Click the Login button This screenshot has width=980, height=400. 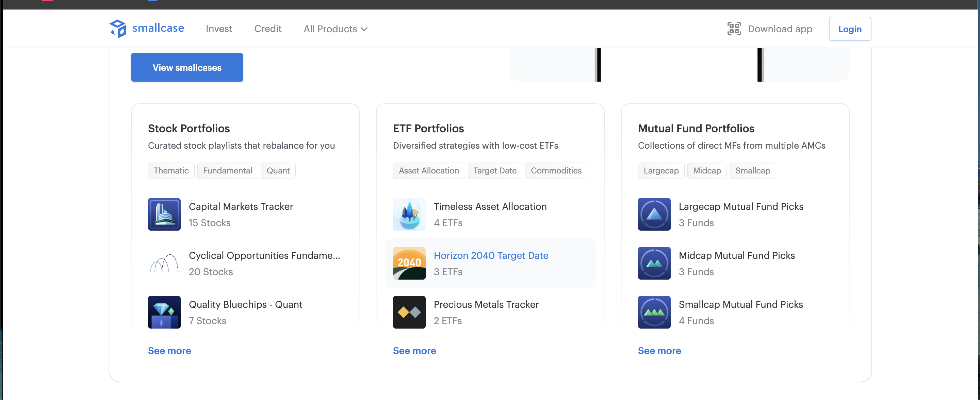(x=850, y=29)
